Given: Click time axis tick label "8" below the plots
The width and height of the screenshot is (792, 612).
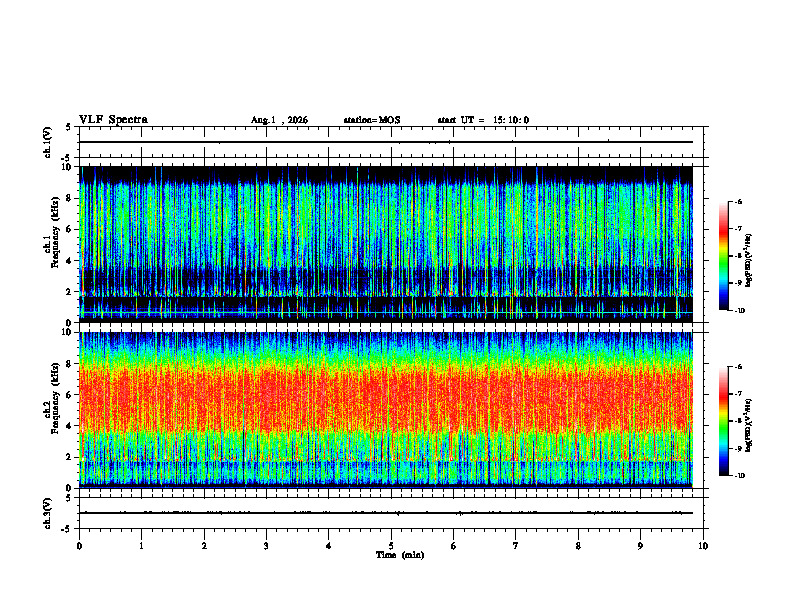Looking at the screenshot, I should 578,546.
